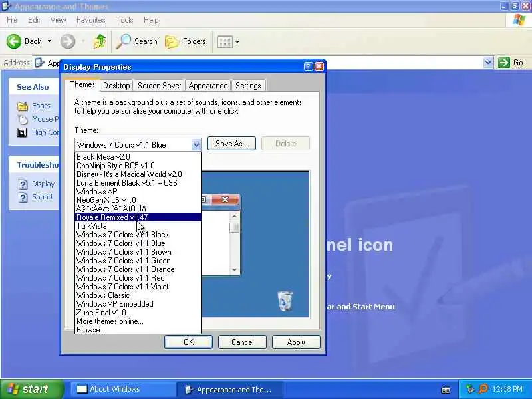This screenshot has height=399, width=532.
Task: Click the Cancel button
Action: pos(242,342)
